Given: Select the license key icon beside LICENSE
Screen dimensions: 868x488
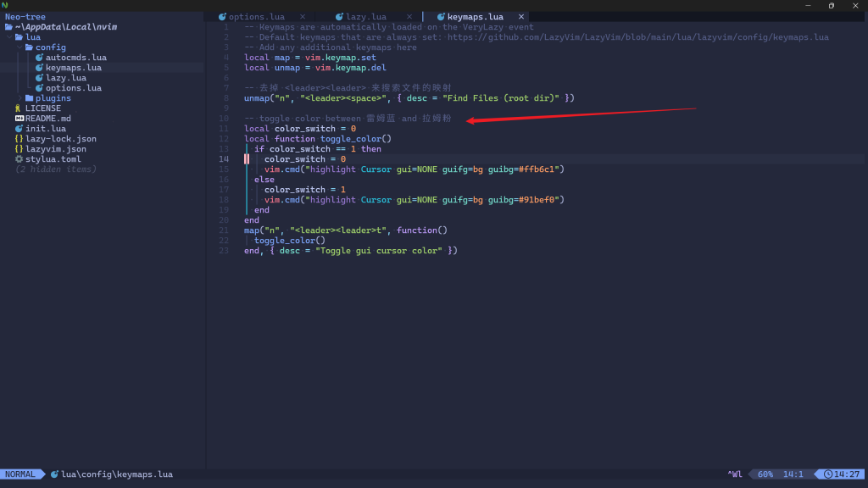Looking at the screenshot, I should [19, 108].
